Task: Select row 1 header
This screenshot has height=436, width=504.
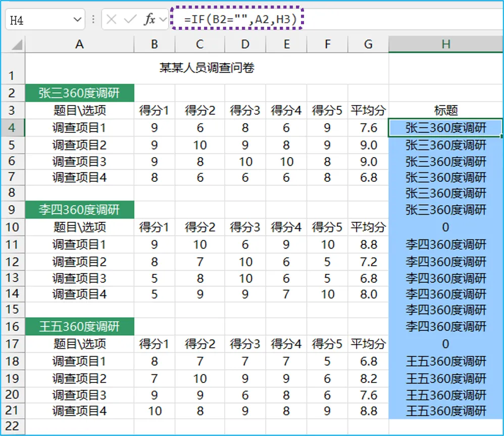Action: click(x=12, y=69)
